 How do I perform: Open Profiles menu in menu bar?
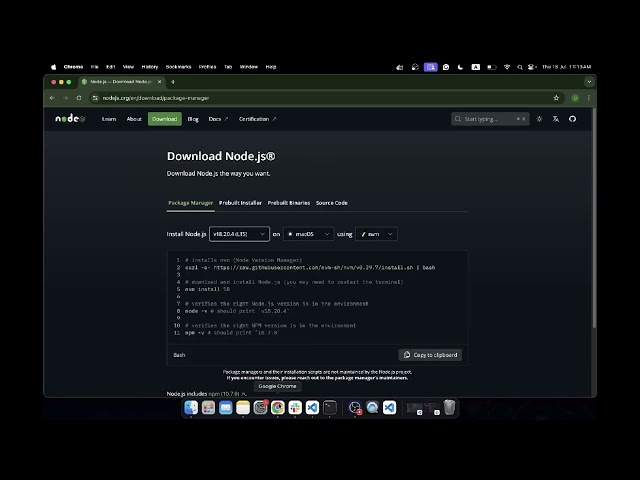point(207,67)
